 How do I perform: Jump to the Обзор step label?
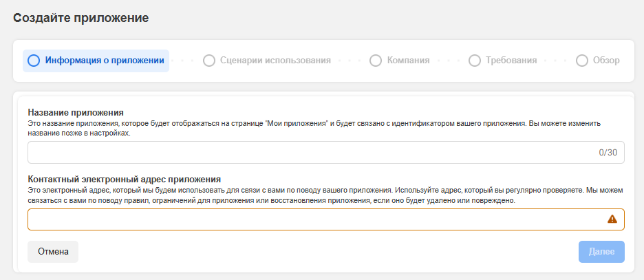606,61
